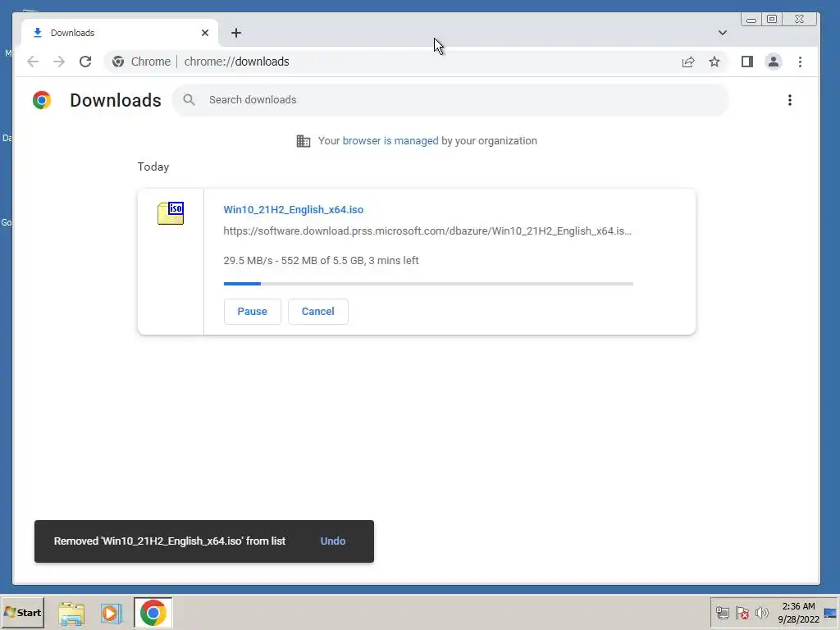Open the profile avatar menu
The height and width of the screenshot is (630, 840).
773,62
